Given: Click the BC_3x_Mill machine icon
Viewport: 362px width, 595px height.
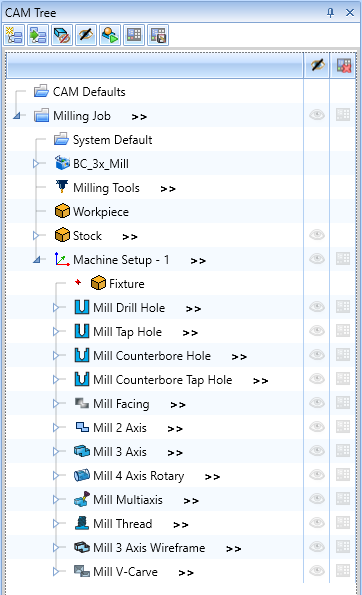Looking at the screenshot, I should pyautogui.click(x=62, y=163).
